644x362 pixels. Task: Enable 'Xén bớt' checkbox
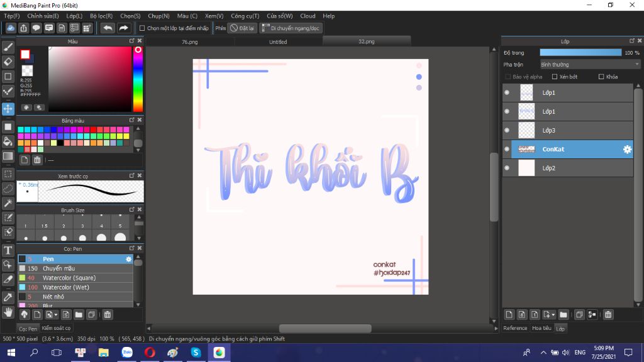click(555, 77)
